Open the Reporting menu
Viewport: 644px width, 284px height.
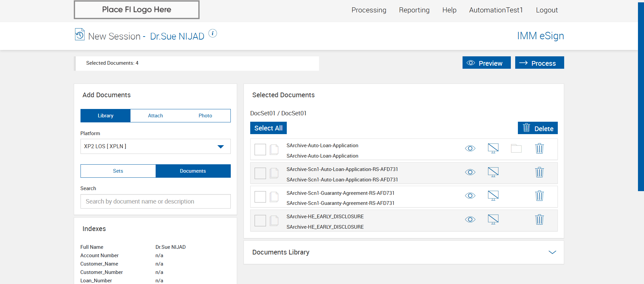(414, 10)
